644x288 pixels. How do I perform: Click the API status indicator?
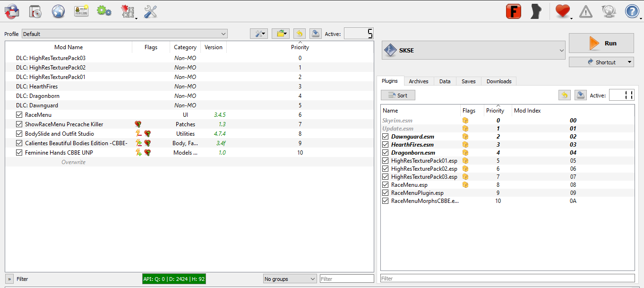[174, 279]
